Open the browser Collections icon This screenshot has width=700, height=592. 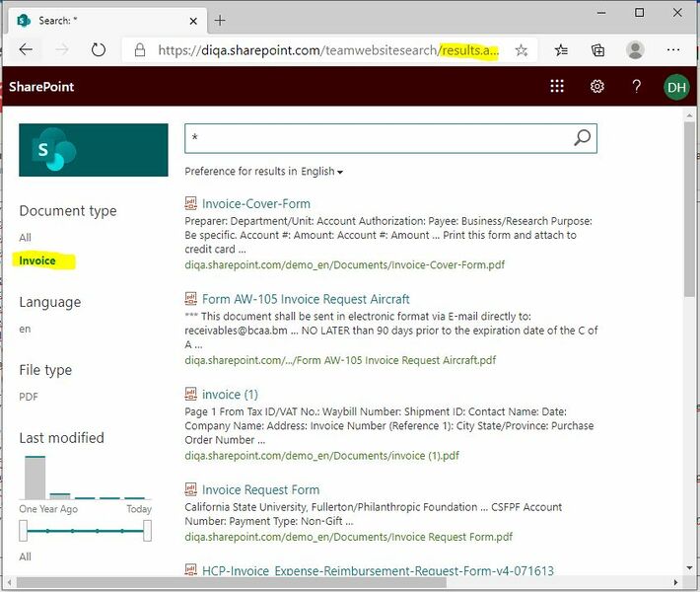coord(597,50)
